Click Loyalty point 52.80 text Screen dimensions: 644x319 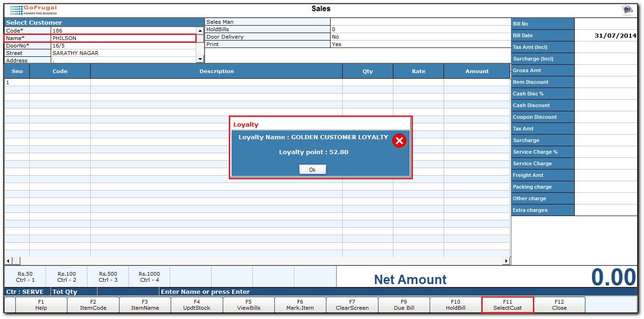click(313, 152)
